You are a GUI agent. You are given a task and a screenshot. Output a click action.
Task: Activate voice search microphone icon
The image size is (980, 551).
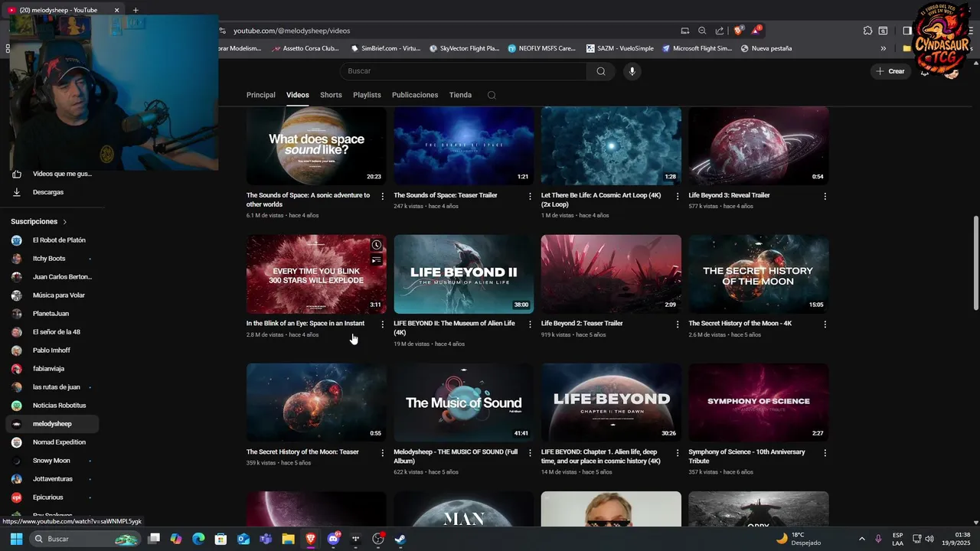[x=632, y=71]
